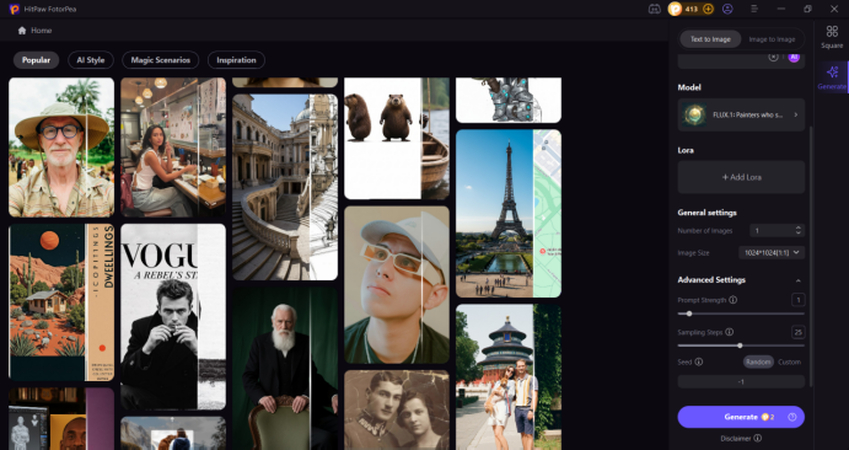Click the Prompt Strength slider handle
This screenshot has width=849, height=450.
(689, 314)
